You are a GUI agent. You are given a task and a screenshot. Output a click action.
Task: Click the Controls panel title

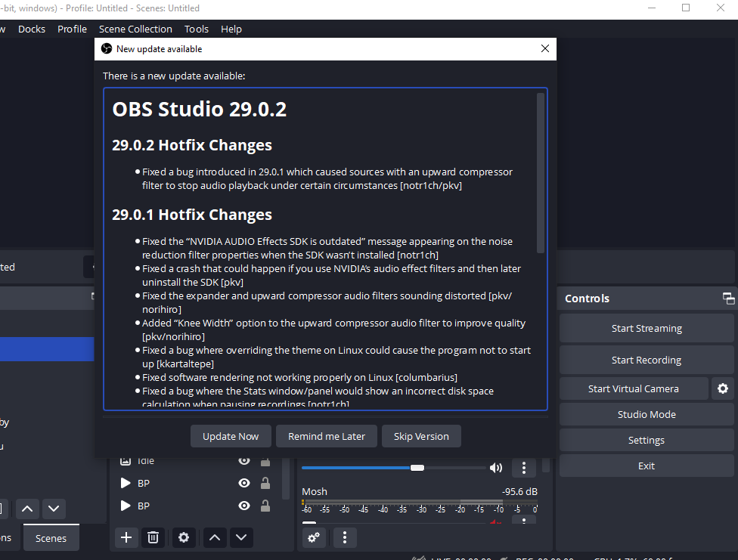587,299
